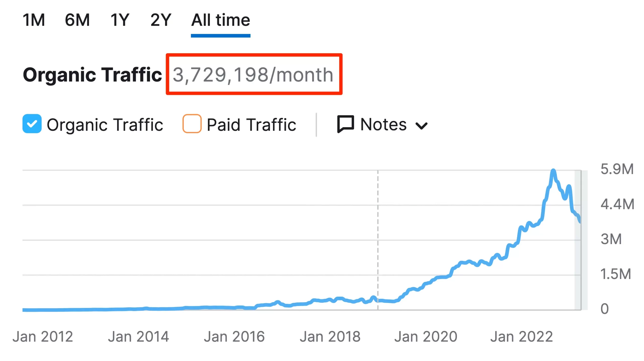The image size is (644, 361).
Task: Click the 3,729,198/month traffic value
Action: point(253,75)
